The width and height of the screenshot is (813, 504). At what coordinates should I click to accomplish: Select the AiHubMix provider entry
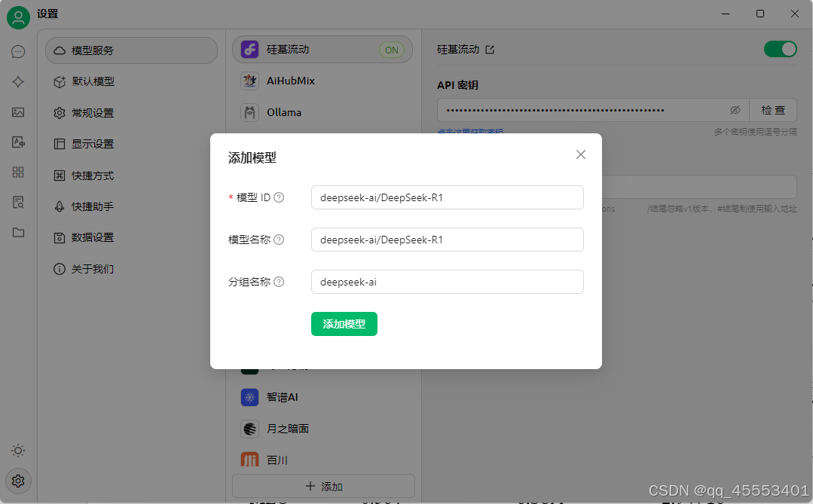coord(322,81)
